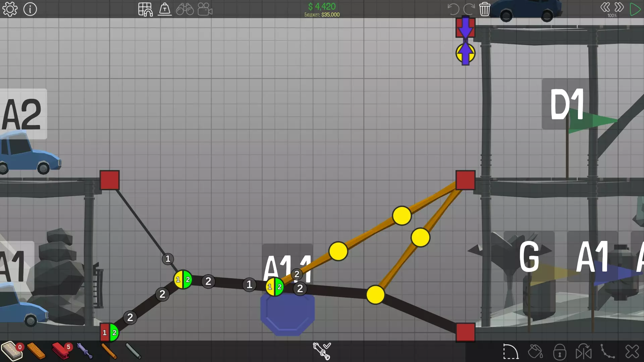Select the wood beam material
The width and height of the screenshot is (644, 362).
click(36, 351)
